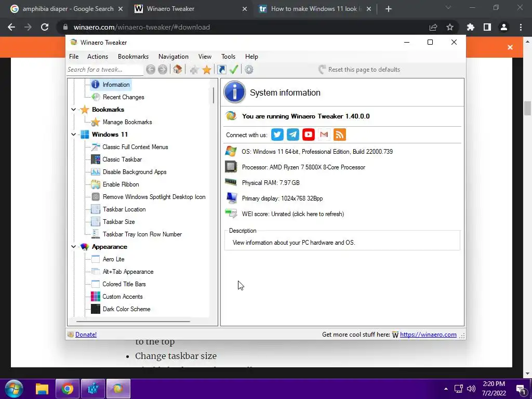Image resolution: width=532 pixels, height=399 pixels.
Task: Open the Help menu
Action: 252,57
